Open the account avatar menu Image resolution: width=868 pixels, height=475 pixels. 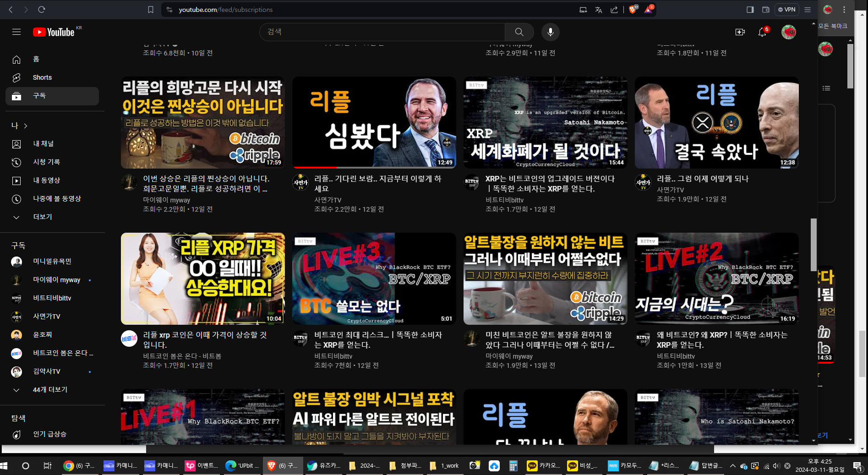click(788, 32)
